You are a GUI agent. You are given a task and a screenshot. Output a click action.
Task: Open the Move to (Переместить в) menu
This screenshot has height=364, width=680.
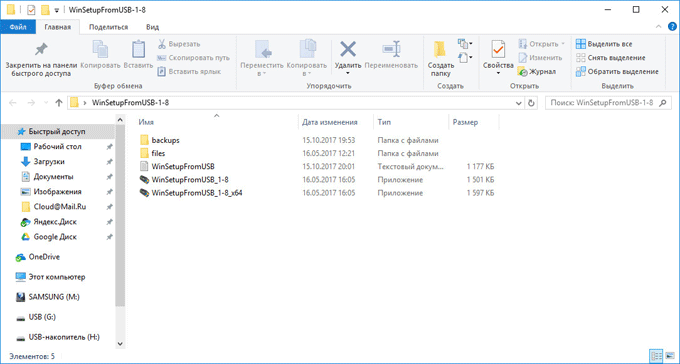click(x=262, y=59)
